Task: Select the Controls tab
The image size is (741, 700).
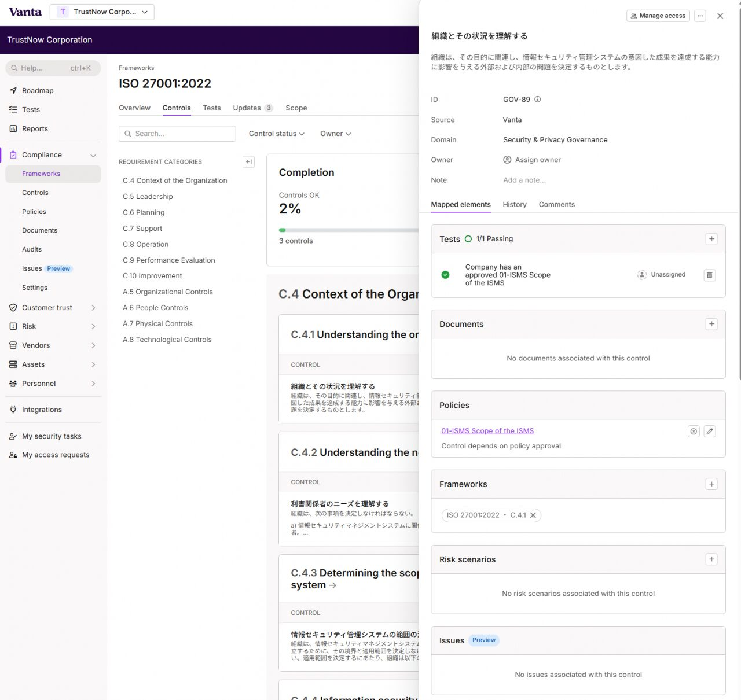Action: pyautogui.click(x=177, y=108)
